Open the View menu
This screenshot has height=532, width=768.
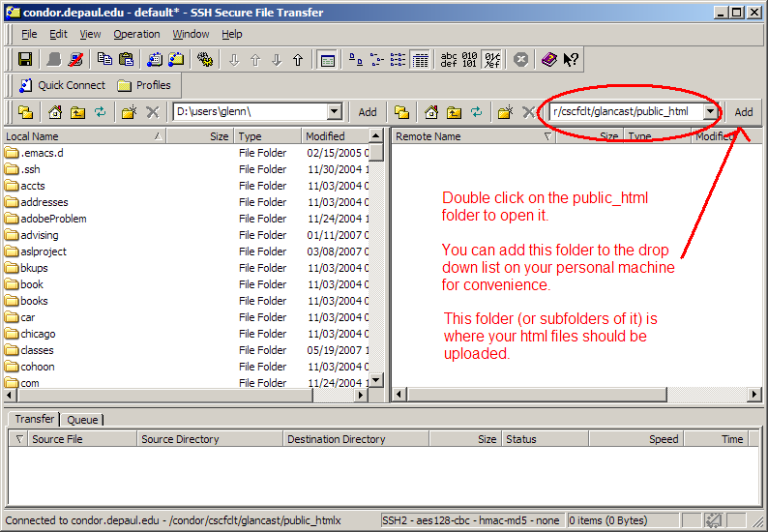[90, 34]
